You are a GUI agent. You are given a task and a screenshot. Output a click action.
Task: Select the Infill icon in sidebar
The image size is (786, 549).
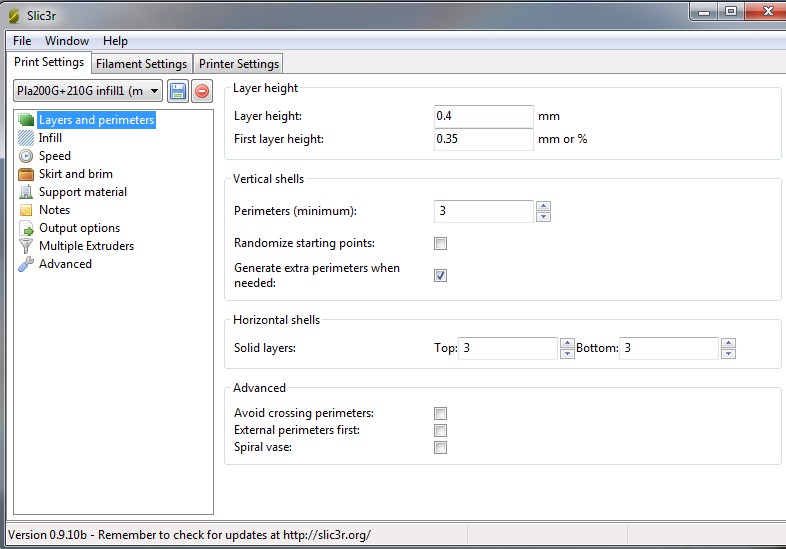pos(26,138)
